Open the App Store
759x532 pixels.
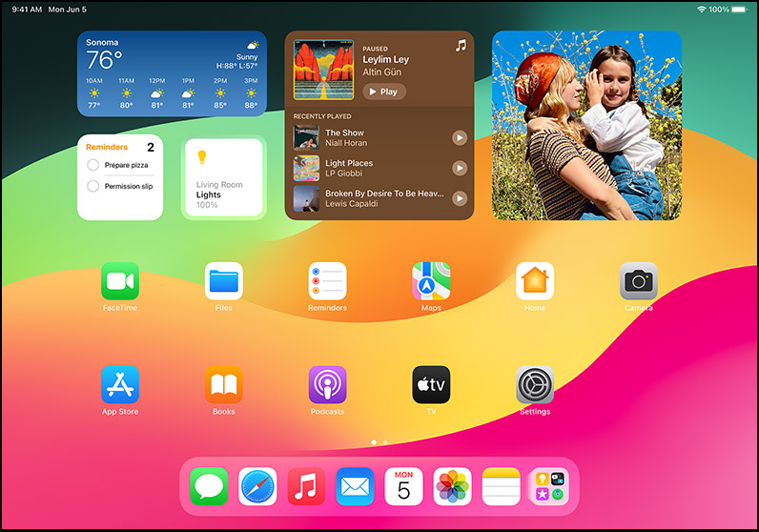coord(120,385)
